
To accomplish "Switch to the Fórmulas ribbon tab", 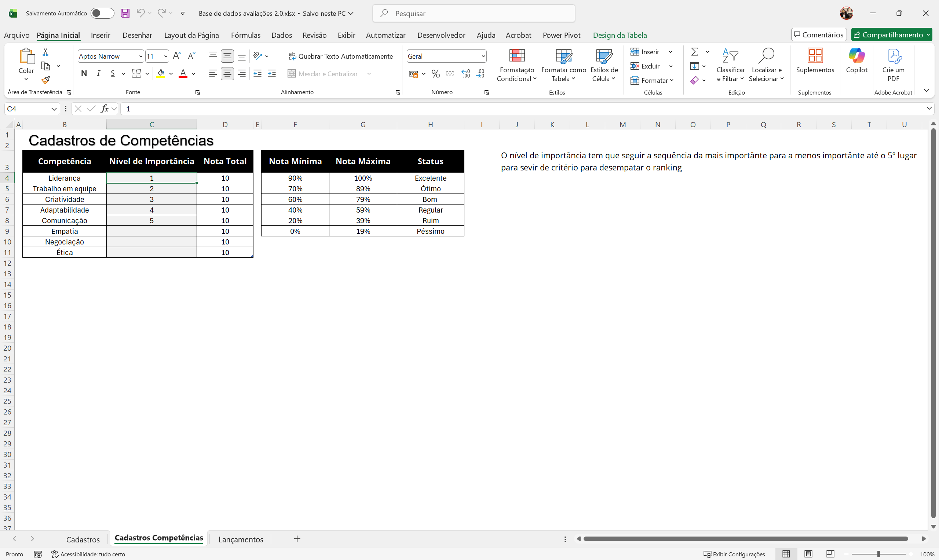I will tap(245, 35).
